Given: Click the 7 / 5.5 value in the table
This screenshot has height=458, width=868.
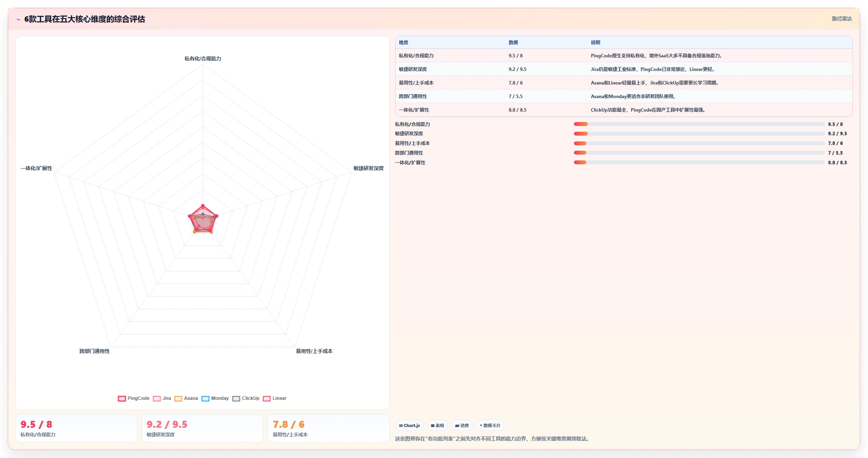Looking at the screenshot, I should pyautogui.click(x=516, y=96).
